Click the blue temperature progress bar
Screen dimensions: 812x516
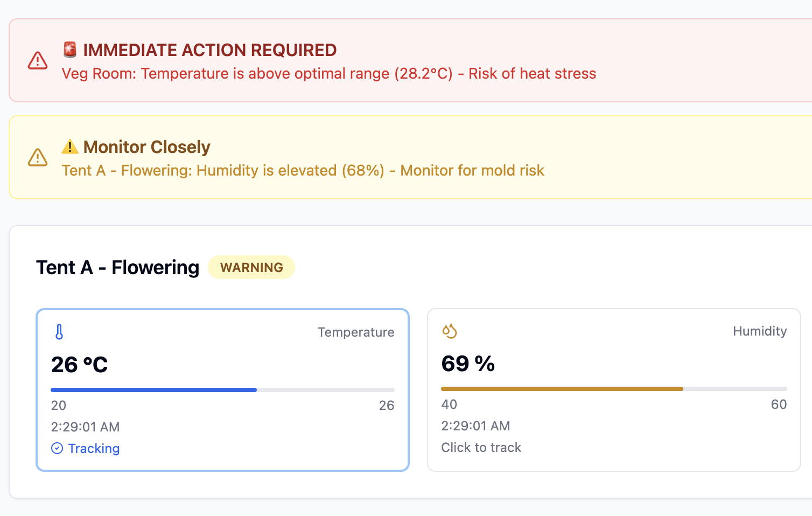[153, 389]
